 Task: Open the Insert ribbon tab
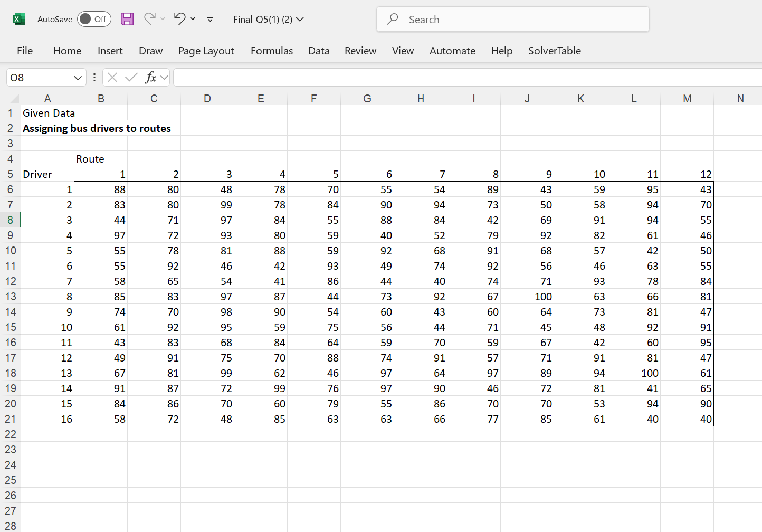pos(110,51)
